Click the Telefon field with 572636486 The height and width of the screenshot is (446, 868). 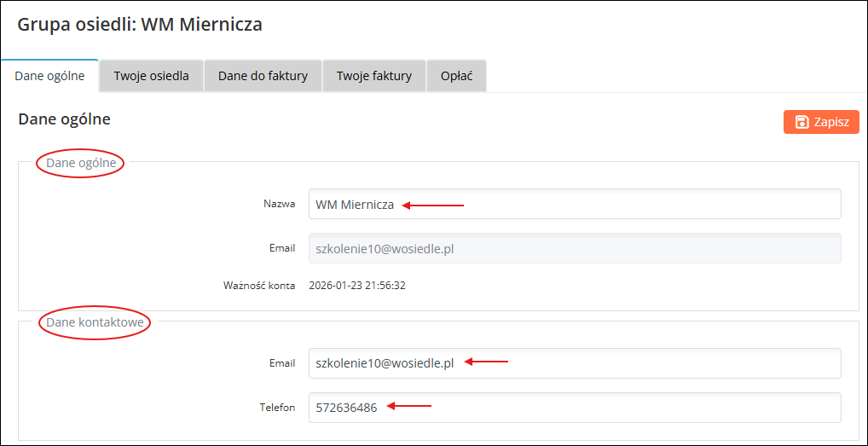pos(574,408)
